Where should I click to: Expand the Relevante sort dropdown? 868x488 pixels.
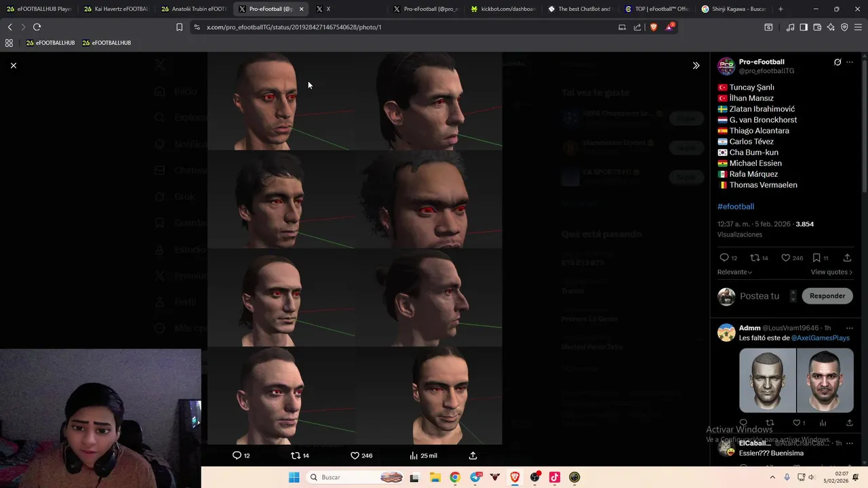click(x=735, y=272)
